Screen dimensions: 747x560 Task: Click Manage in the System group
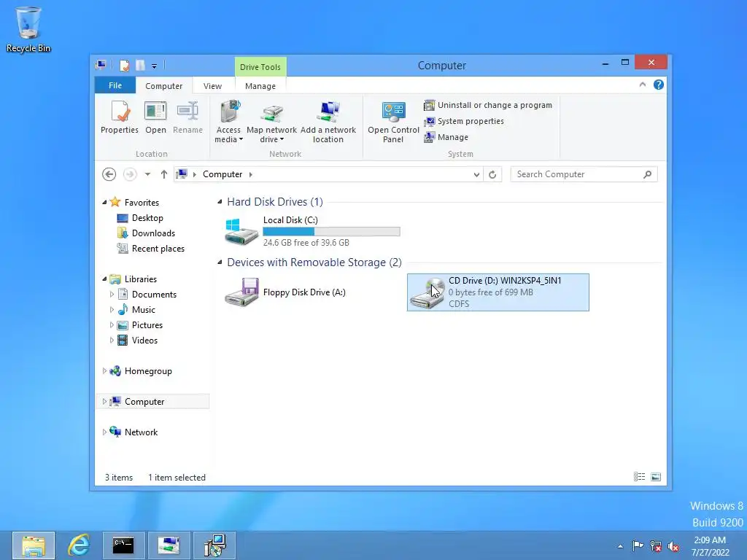point(446,137)
